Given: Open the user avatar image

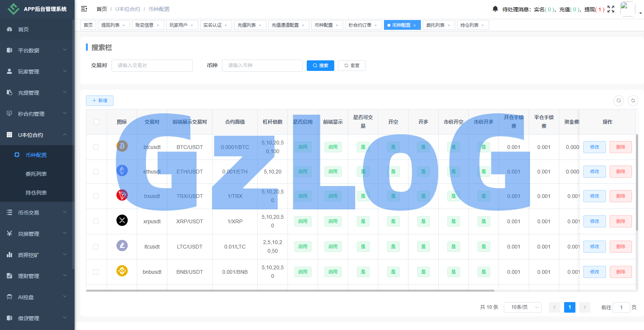Looking at the screenshot, I should coord(627,9).
